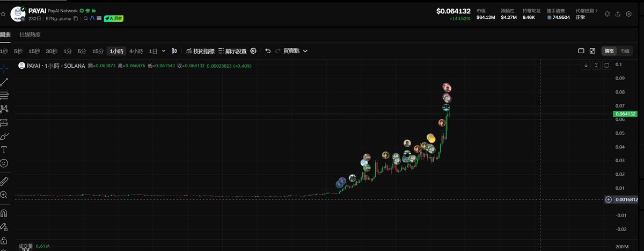Expand the 買賣點 buy/sell points dropdown
The width and height of the screenshot is (644, 251).
point(296,51)
